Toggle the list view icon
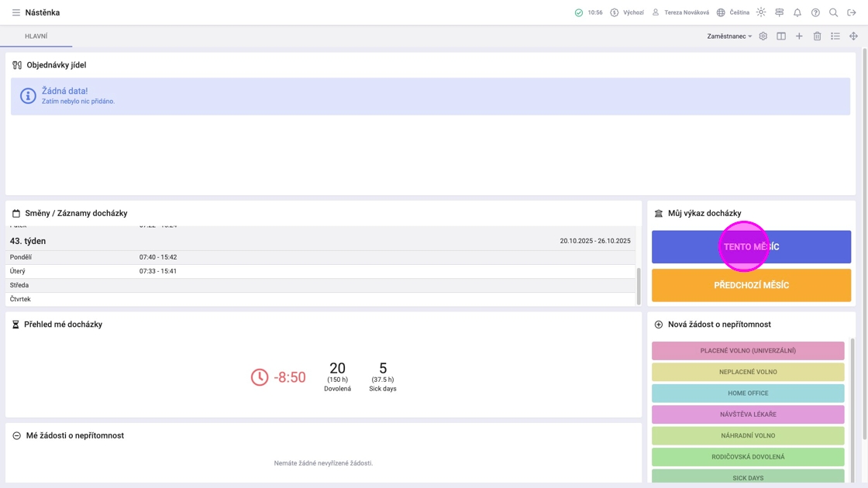This screenshot has width=868, height=488. point(835,36)
